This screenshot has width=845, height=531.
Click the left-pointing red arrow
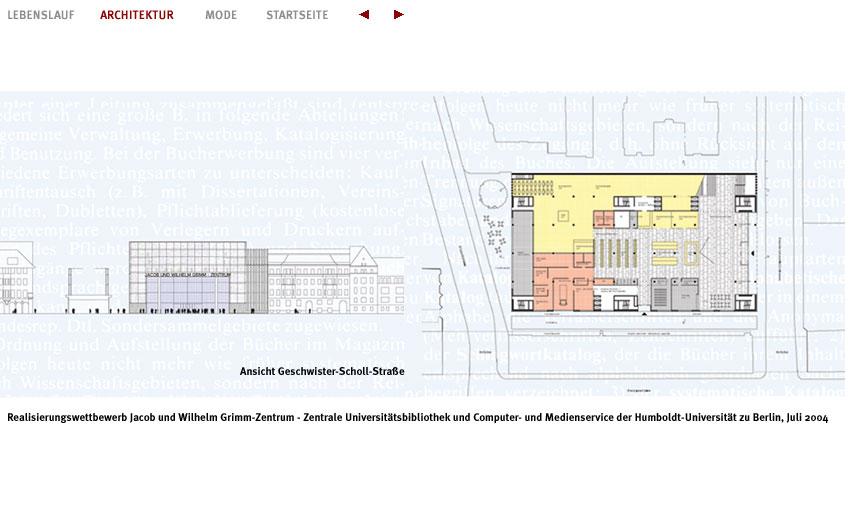tap(364, 15)
